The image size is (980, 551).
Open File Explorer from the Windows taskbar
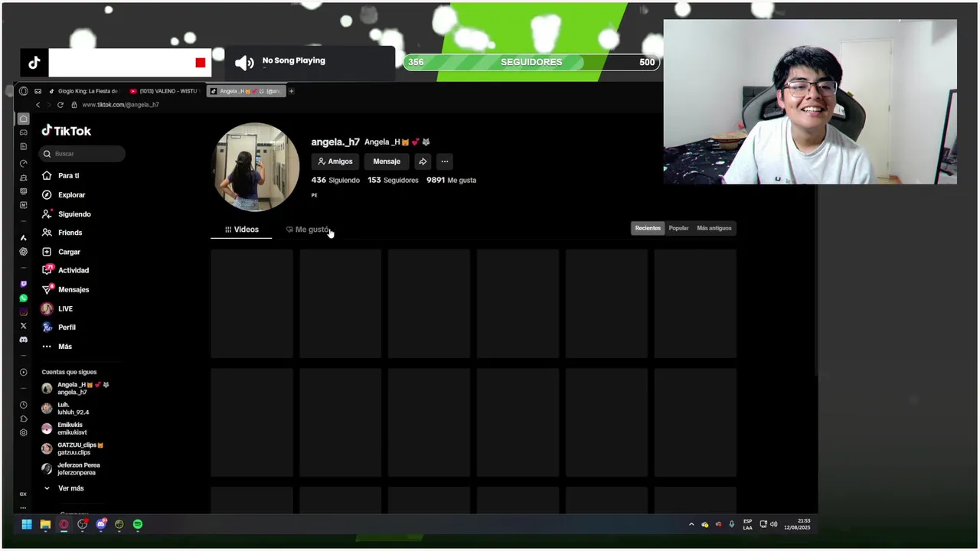pos(45,524)
